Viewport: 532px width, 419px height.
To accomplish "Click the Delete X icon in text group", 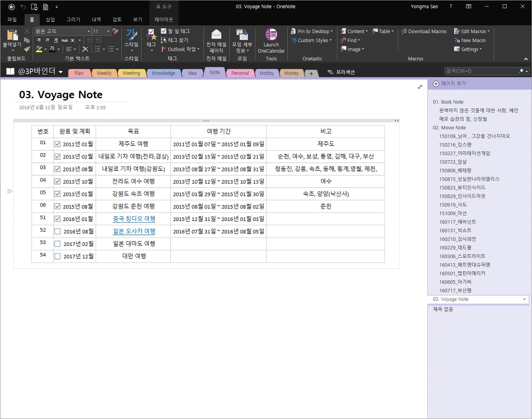I will [86, 49].
